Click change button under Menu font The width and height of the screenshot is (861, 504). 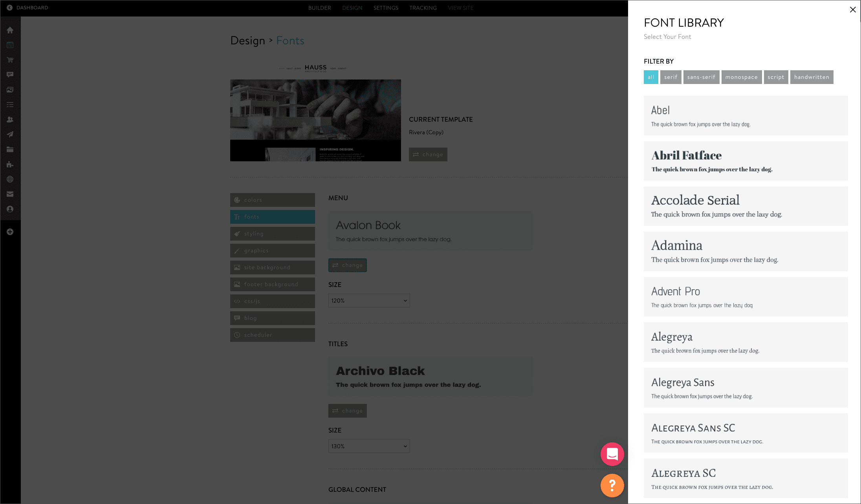(x=347, y=265)
